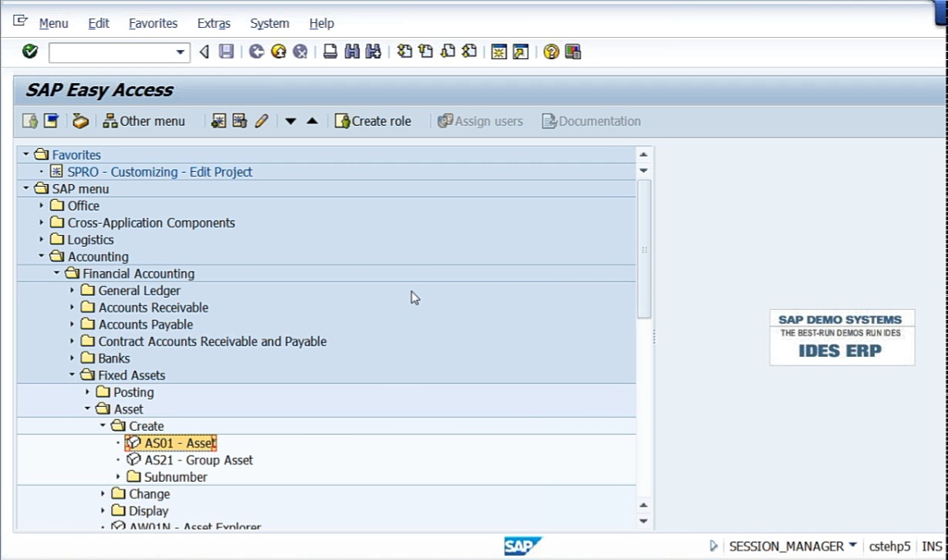The width and height of the screenshot is (948, 560).
Task: Click the yellow Exit (log off) icon
Action: 278,52
